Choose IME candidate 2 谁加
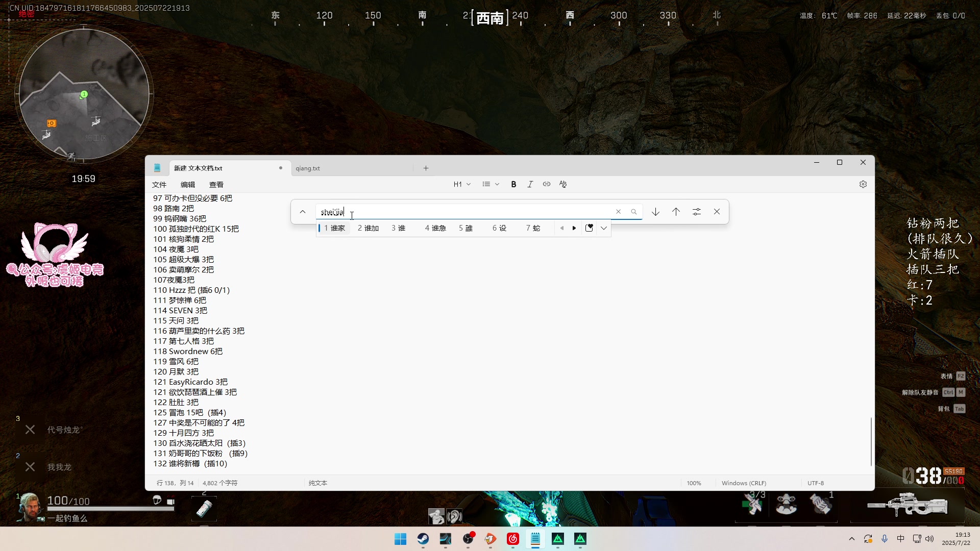Viewport: 980px width, 551px height. pos(368,228)
